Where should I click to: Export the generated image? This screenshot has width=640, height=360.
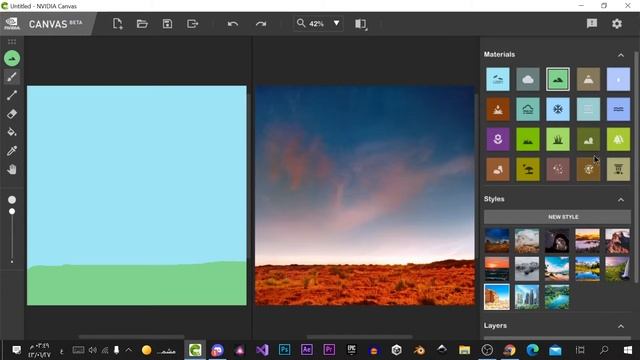click(x=192, y=24)
